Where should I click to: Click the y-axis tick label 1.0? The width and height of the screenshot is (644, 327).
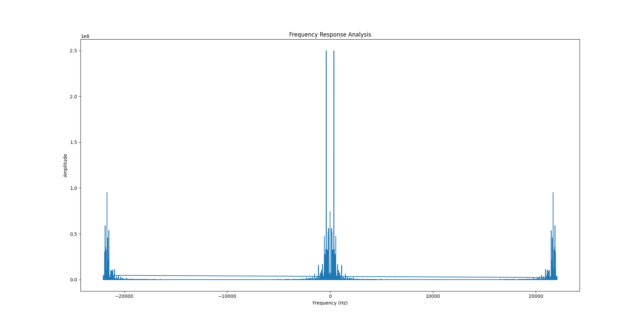pos(74,188)
